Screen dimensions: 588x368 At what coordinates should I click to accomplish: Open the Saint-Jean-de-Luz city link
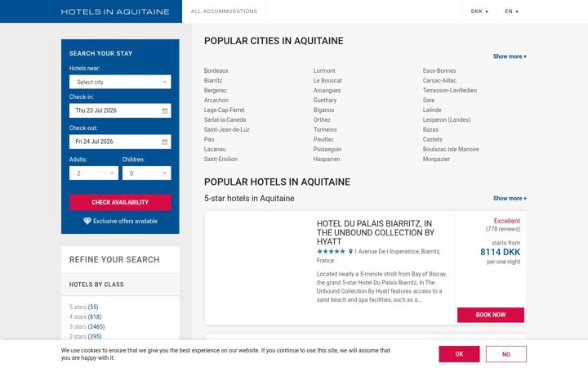point(226,129)
